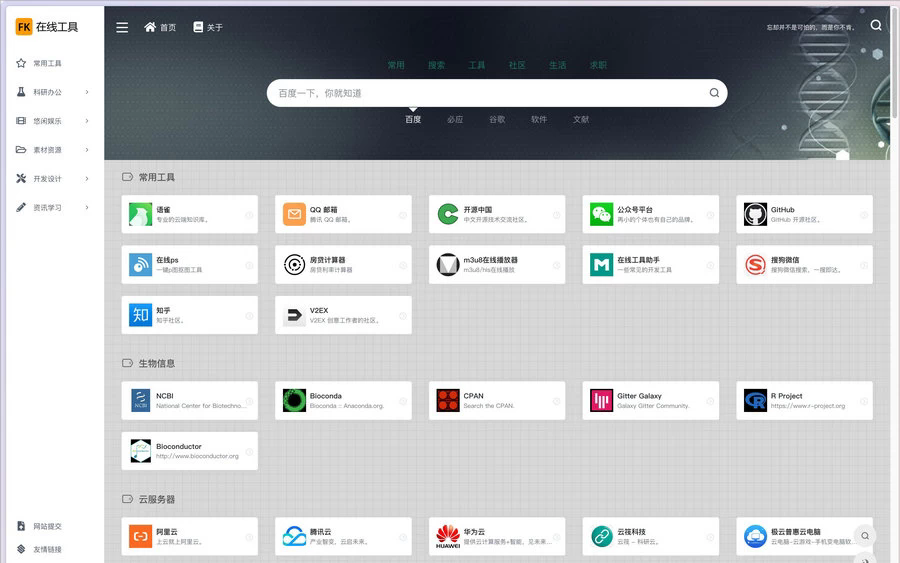This screenshot has width=900, height=563.
Task: Click the R Project logo
Action: pyautogui.click(x=755, y=401)
